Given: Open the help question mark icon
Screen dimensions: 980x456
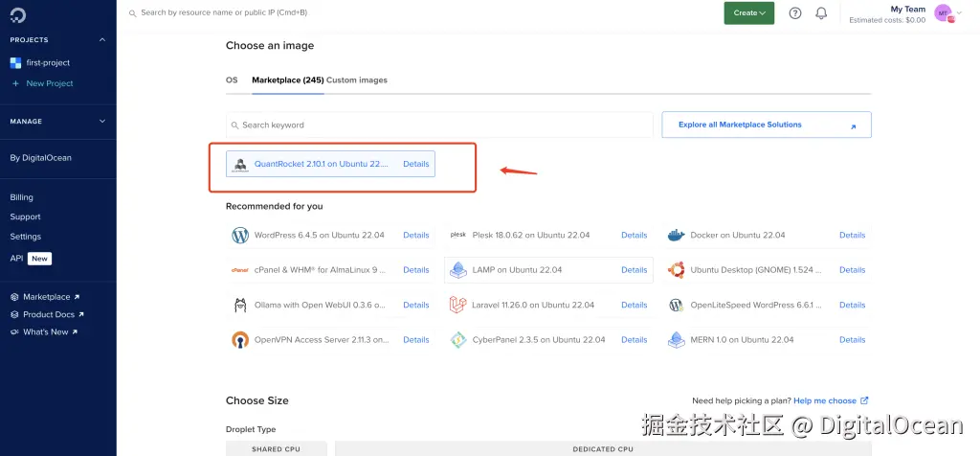Looking at the screenshot, I should 795,13.
